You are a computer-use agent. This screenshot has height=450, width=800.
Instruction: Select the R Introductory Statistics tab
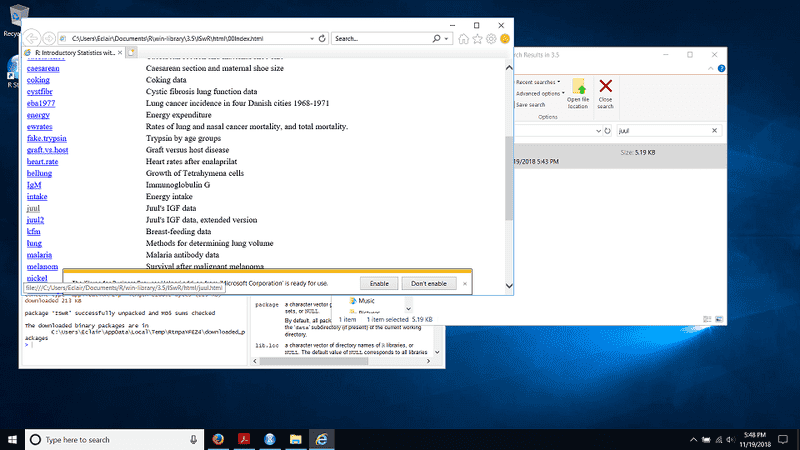72,52
